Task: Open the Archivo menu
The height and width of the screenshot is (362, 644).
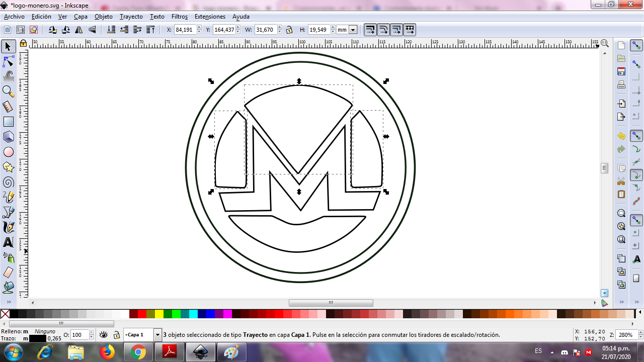Action: (x=14, y=17)
